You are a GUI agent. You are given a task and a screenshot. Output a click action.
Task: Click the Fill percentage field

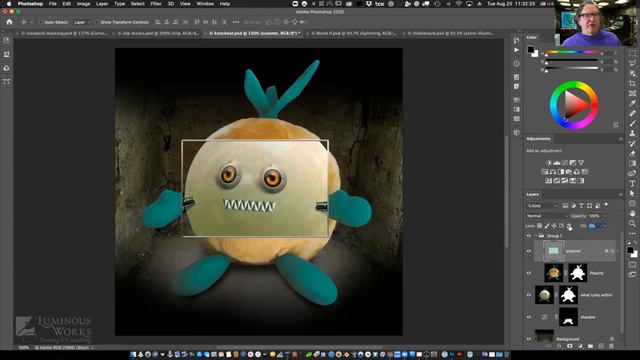(x=593, y=226)
